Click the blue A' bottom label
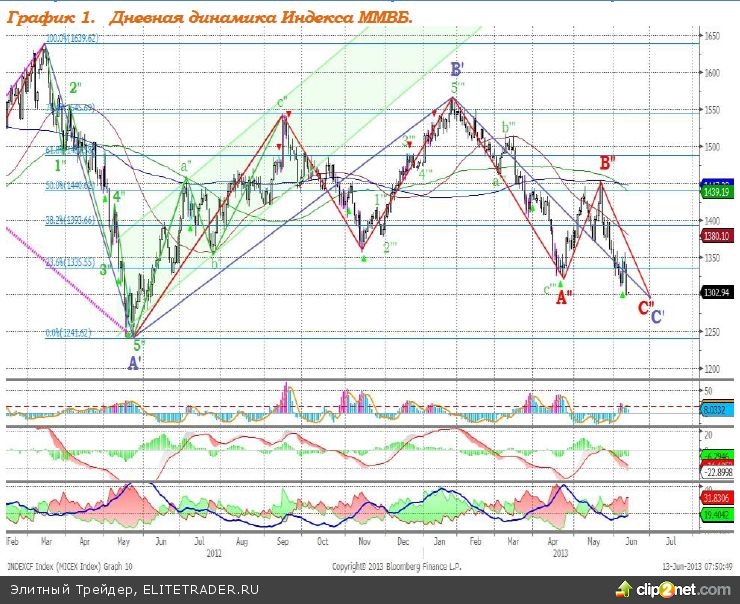Viewport: 740px width, 604px height. coord(135,362)
